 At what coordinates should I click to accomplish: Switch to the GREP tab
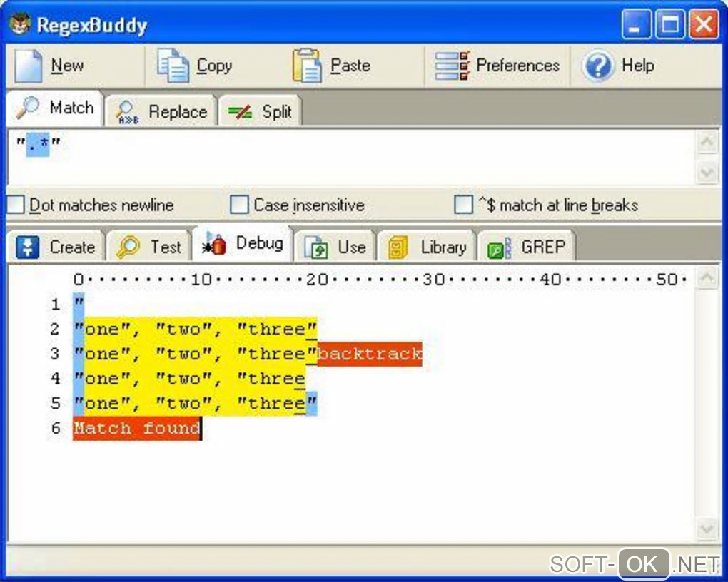[x=527, y=245]
